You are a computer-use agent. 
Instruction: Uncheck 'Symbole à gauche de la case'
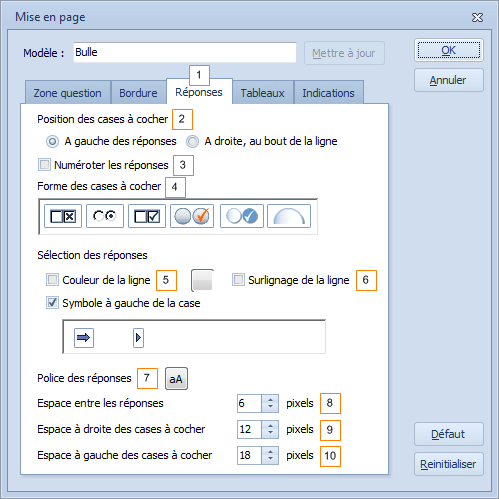52,303
